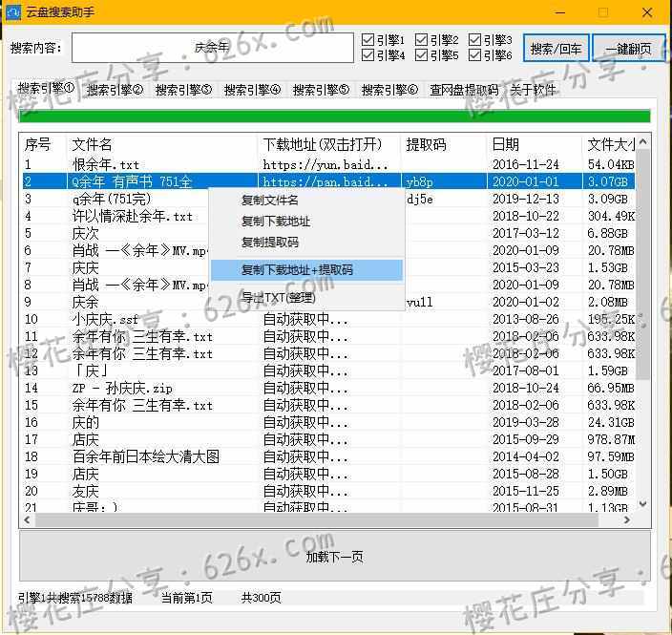Click the 加载下一页 button
The height and width of the screenshot is (635, 672).
click(x=335, y=557)
